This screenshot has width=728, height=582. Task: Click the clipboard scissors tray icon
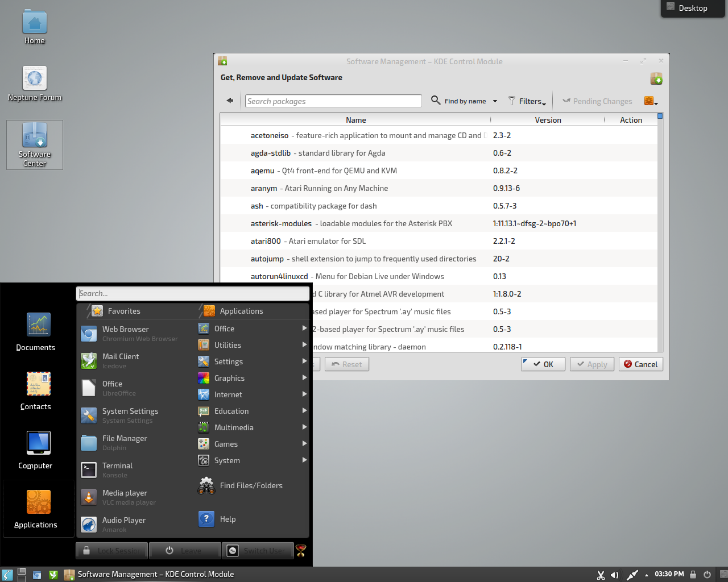click(601, 575)
